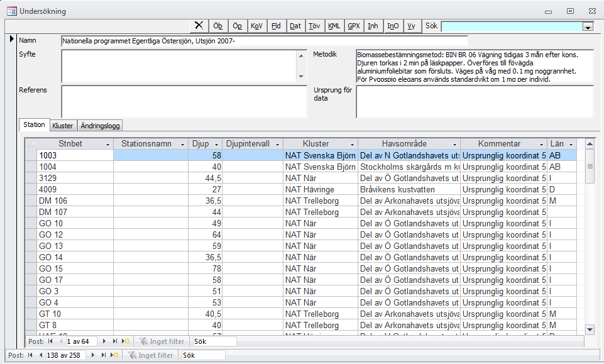Viewport: 604px width, 364px height.
Task: Click the Undersökning form icon in title bar
Action: click(12, 11)
